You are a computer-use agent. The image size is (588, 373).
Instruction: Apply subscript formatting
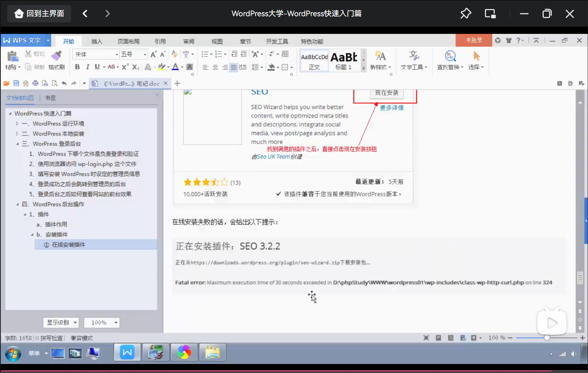[135, 67]
